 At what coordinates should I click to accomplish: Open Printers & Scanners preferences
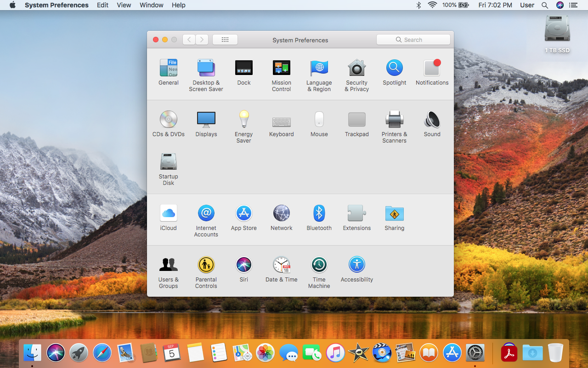tap(395, 127)
